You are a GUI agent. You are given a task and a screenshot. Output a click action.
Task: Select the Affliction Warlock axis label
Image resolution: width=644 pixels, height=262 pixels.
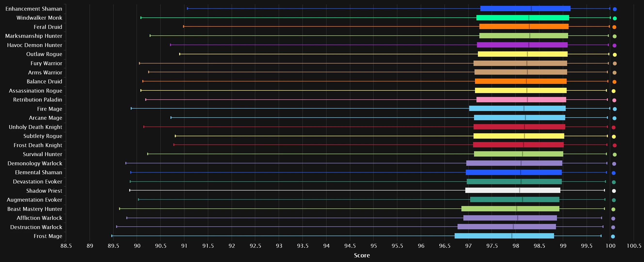click(39, 218)
